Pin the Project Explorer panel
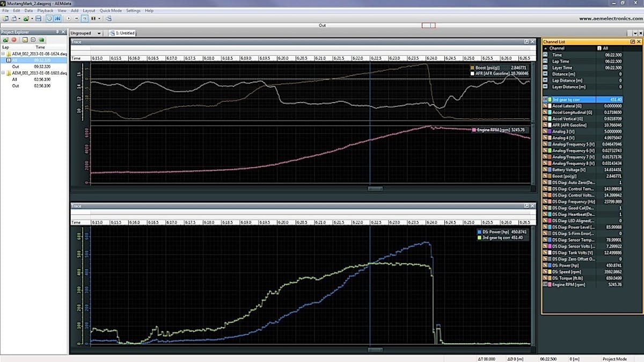The image size is (644, 362). click(58, 32)
